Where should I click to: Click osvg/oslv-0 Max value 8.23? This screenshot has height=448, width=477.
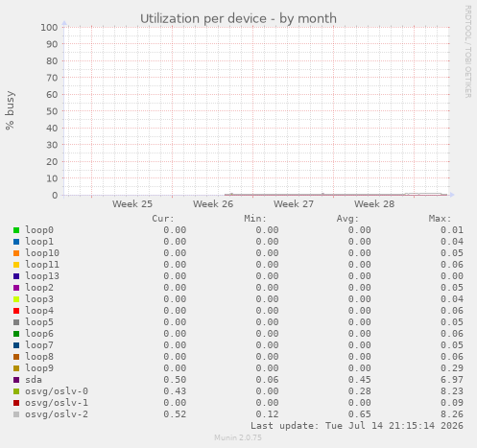[452, 391]
